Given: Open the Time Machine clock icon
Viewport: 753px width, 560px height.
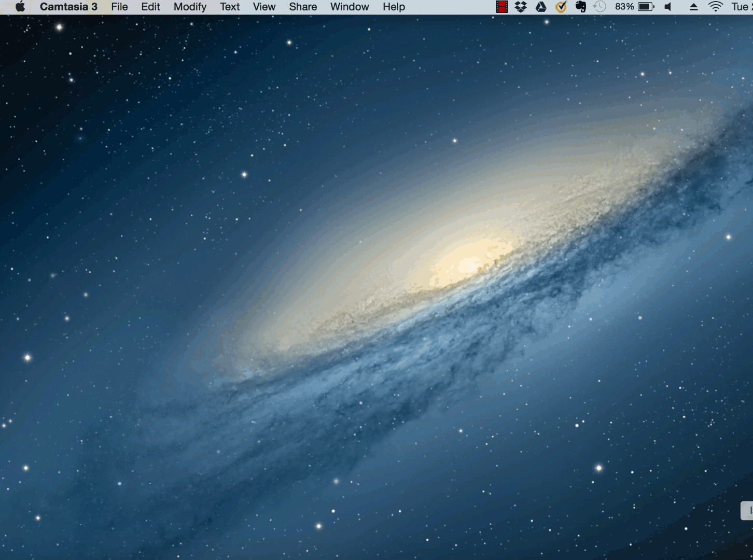Looking at the screenshot, I should click(599, 7).
